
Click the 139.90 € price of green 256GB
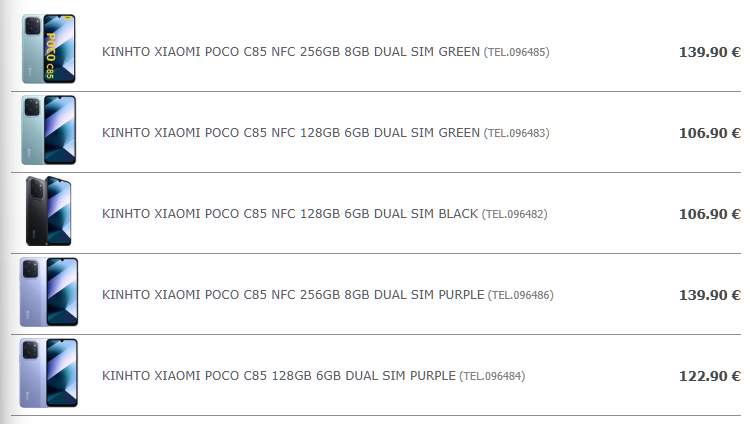click(709, 52)
